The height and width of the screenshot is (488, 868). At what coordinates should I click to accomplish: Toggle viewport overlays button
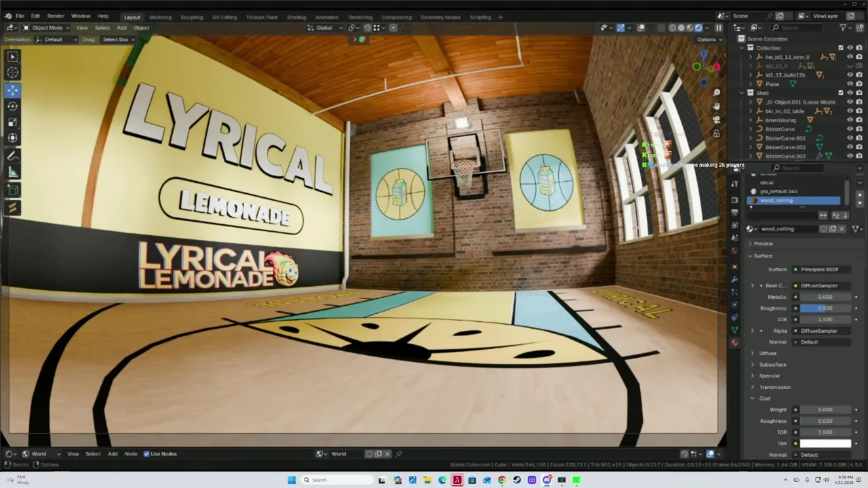point(641,28)
